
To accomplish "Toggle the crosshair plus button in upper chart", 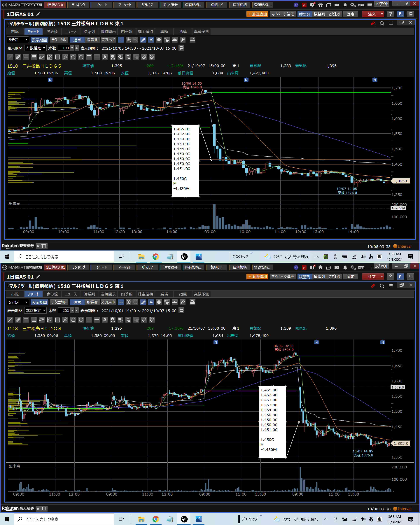I will (121, 40).
